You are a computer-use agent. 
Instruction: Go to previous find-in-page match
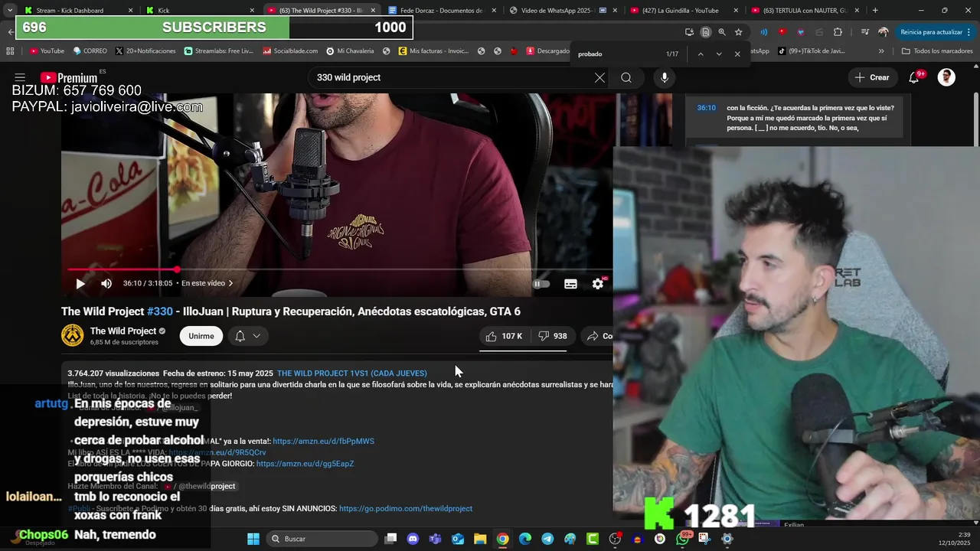pos(700,54)
